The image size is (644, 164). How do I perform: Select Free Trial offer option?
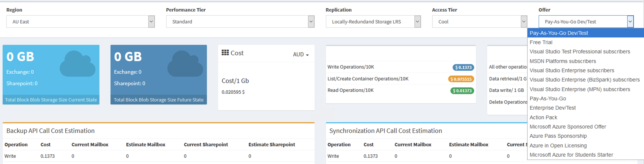point(541,42)
